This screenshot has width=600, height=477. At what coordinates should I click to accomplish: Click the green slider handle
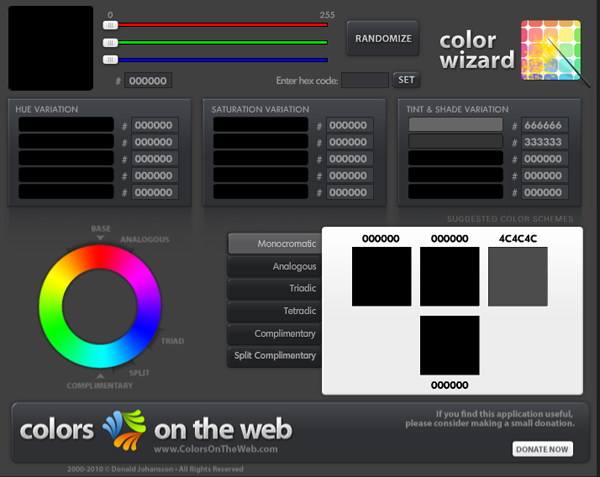[x=110, y=42]
